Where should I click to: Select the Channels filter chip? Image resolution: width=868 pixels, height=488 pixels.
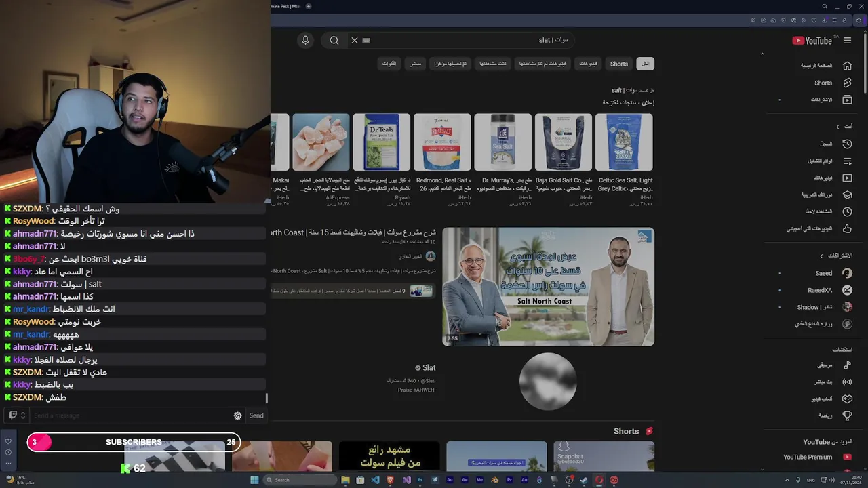(389, 64)
